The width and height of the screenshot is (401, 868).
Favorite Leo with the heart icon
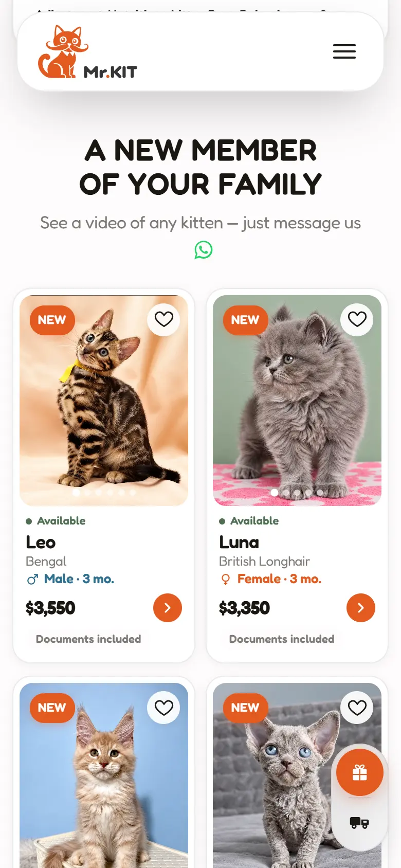164,319
